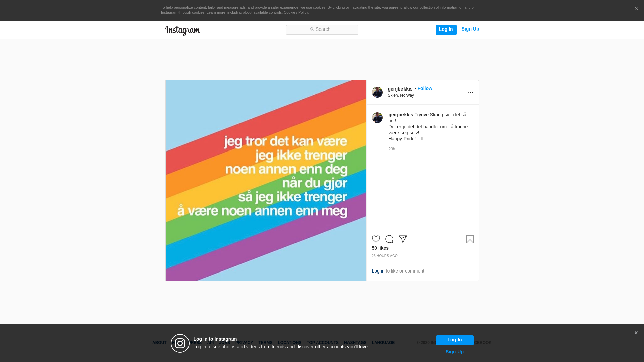644x362 pixels.
Task: Open the ABOUT footer link
Action: tap(159, 343)
